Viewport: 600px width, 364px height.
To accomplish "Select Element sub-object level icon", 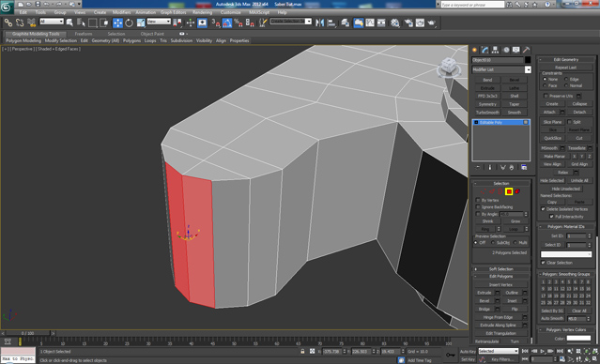I will tap(517, 191).
